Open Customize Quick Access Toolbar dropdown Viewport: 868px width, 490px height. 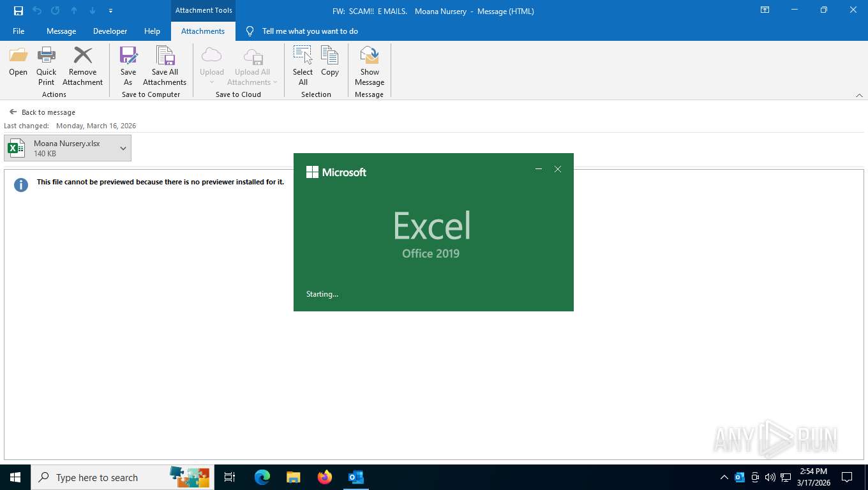click(x=110, y=11)
